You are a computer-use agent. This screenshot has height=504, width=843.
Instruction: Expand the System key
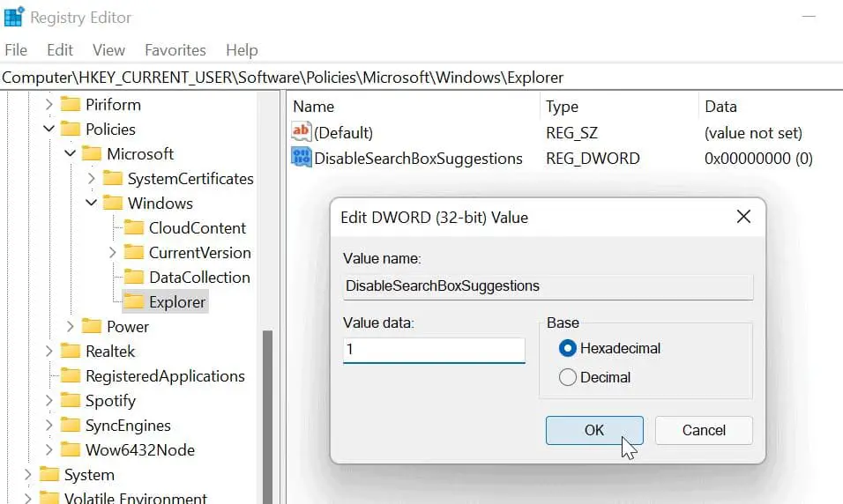pyautogui.click(x=28, y=475)
